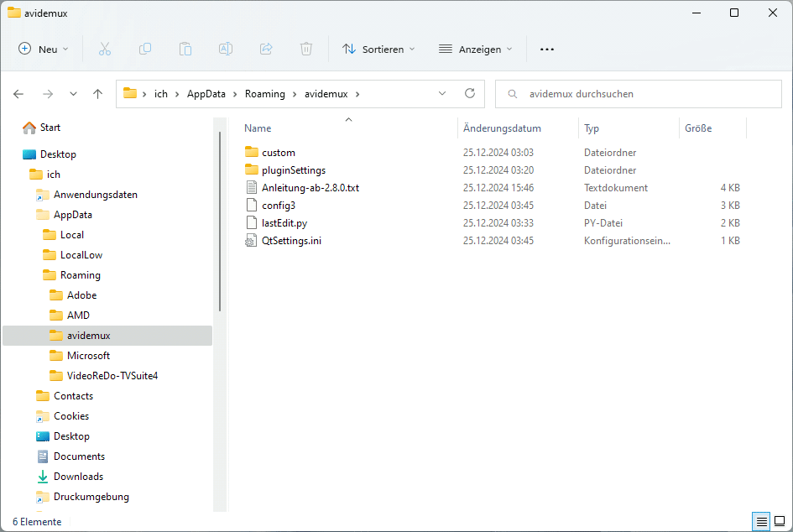Click the chevron after AppData in path
Viewport: 793px width, 532px height.
click(x=235, y=94)
